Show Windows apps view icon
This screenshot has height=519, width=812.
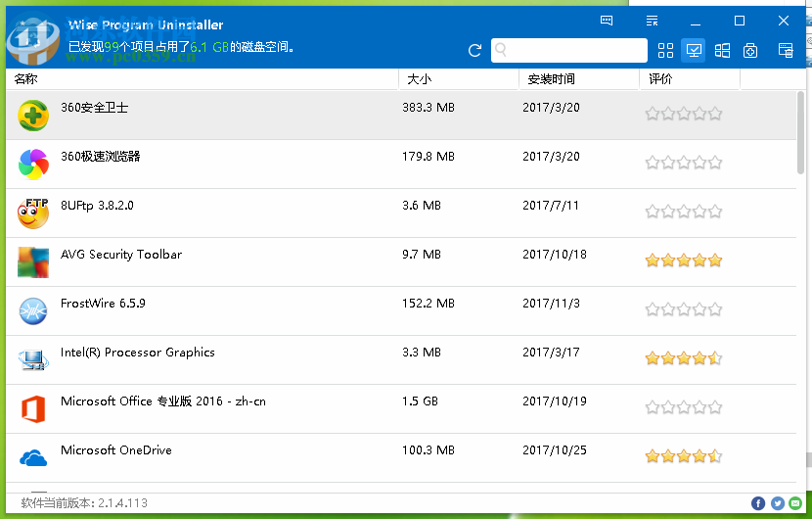[722, 50]
